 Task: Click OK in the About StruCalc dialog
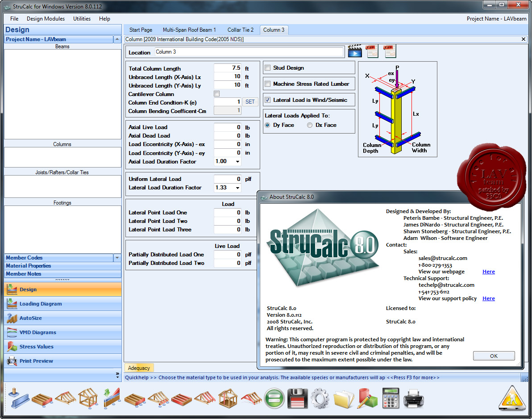coord(494,356)
